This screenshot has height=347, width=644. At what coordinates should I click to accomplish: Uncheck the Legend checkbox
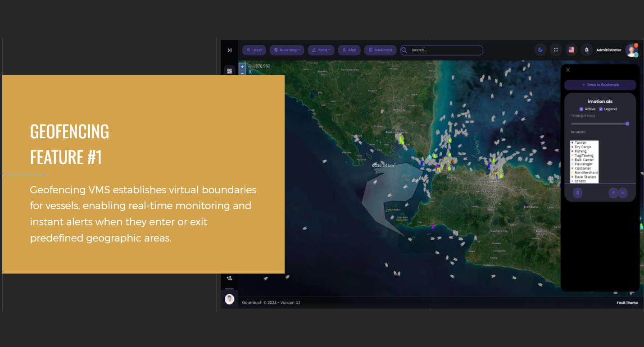pyautogui.click(x=601, y=109)
